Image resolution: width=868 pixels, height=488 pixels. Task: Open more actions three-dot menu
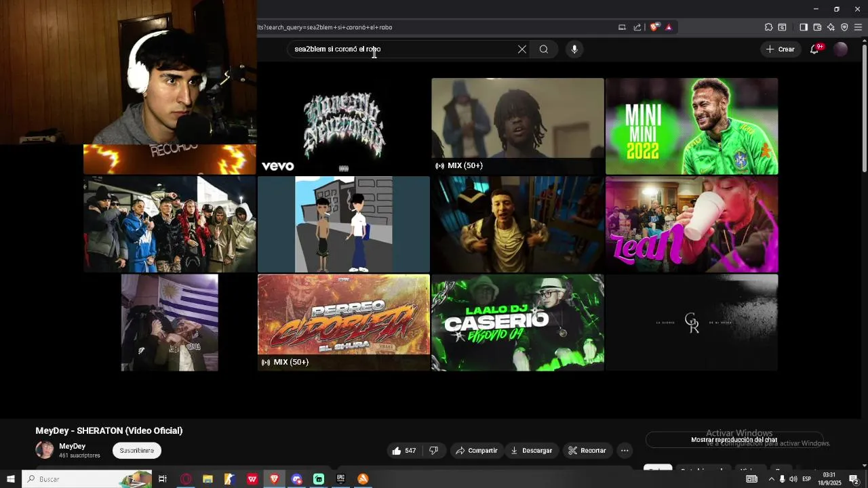tap(625, 451)
